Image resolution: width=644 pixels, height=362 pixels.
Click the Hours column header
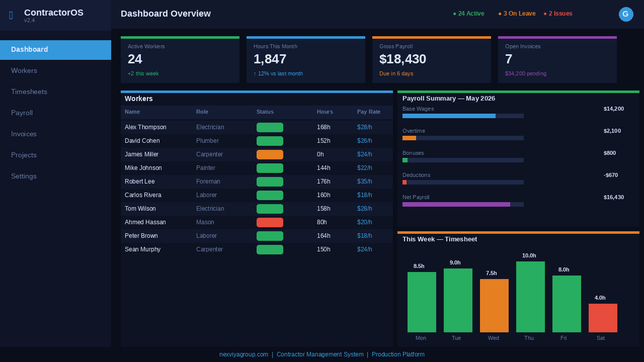tap(325, 112)
